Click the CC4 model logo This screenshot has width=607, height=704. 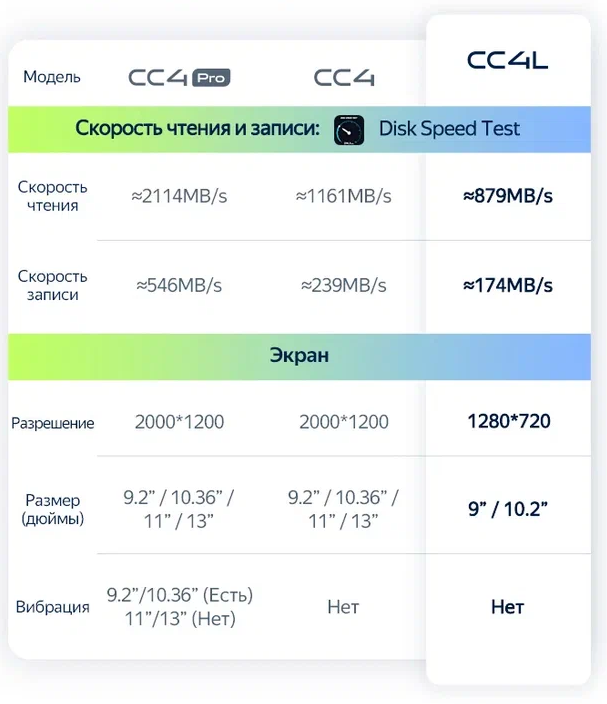click(x=344, y=77)
